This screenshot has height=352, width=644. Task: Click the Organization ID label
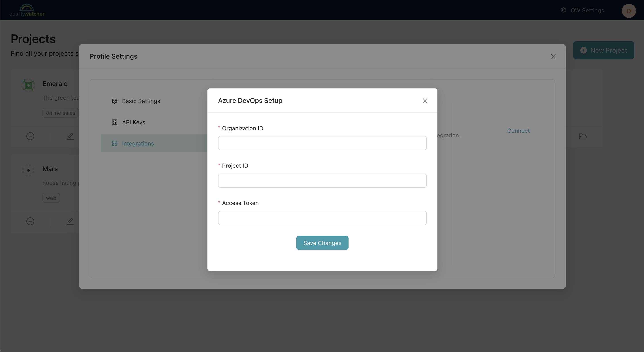(x=243, y=128)
